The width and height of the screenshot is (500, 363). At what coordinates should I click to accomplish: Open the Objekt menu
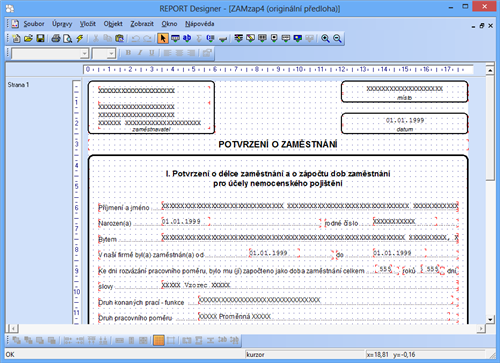pos(113,24)
